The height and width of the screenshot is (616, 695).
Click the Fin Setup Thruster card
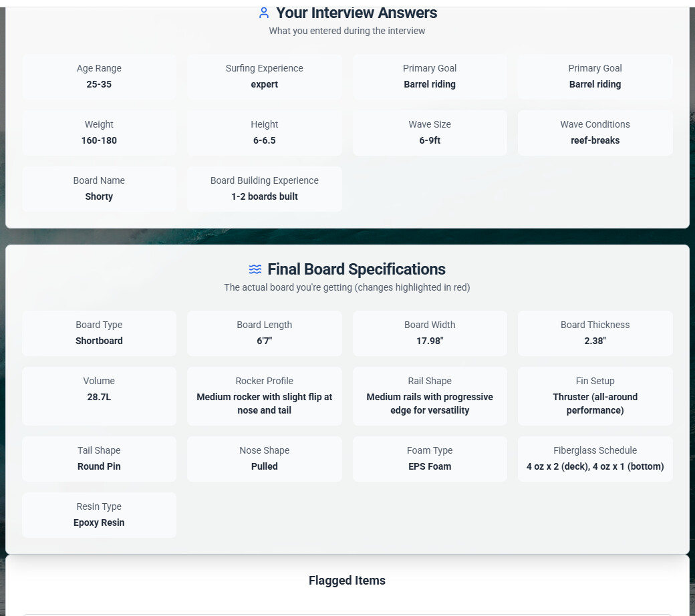click(595, 396)
